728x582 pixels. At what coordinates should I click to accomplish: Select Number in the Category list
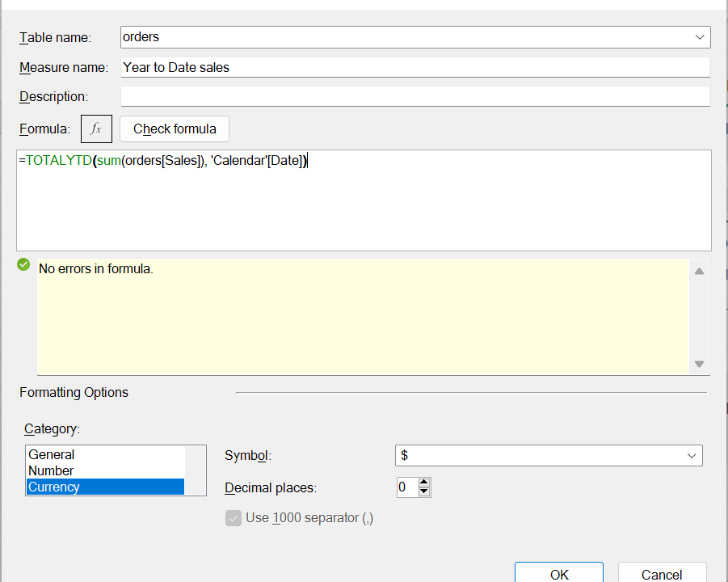tap(105, 470)
